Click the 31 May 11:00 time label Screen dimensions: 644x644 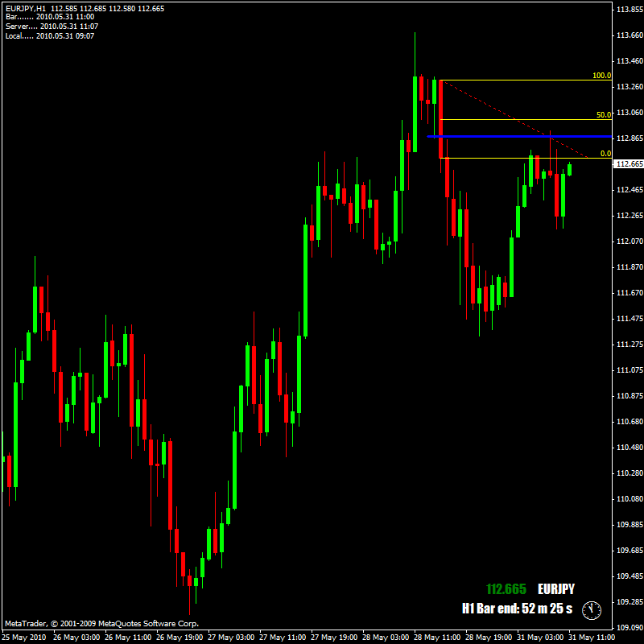coord(592,638)
